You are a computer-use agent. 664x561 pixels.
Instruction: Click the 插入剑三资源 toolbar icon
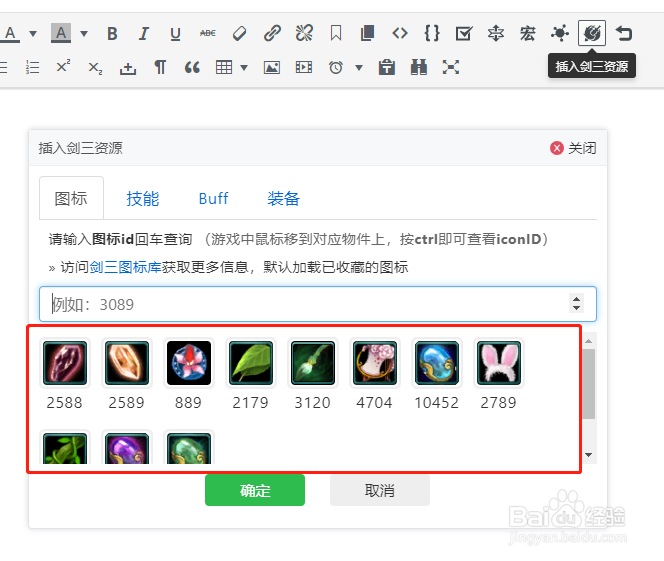[x=592, y=33]
